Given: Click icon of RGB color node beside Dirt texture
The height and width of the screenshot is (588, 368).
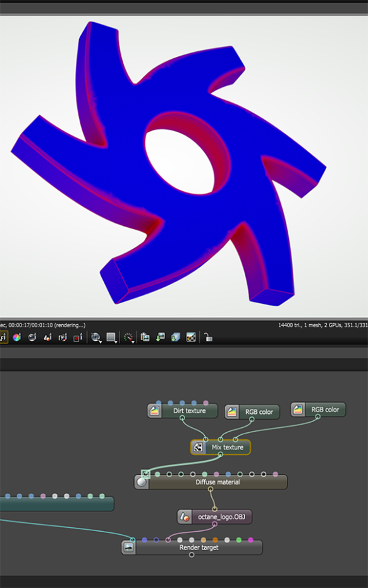Looking at the screenshot, I should pos(232,412).
